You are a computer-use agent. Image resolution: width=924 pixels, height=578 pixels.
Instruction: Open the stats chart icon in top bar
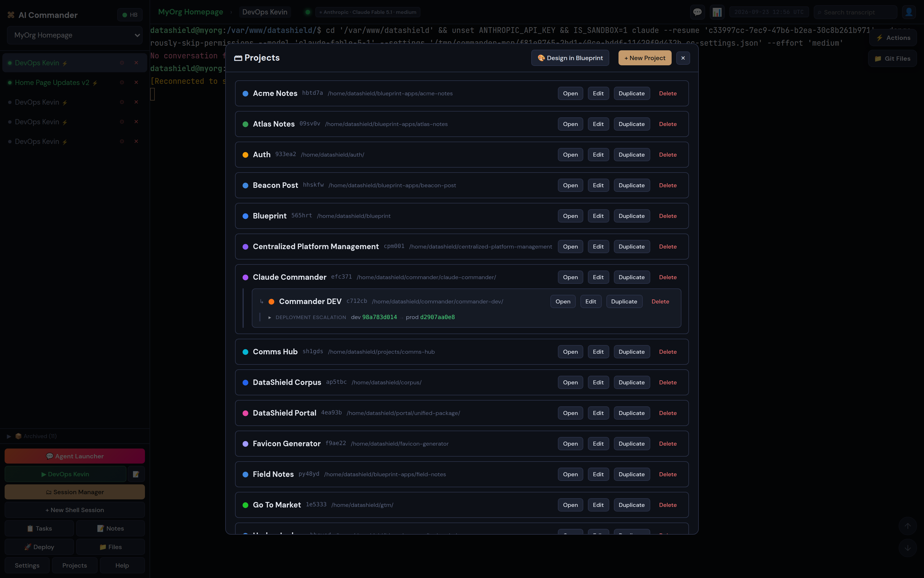point(717,12)
